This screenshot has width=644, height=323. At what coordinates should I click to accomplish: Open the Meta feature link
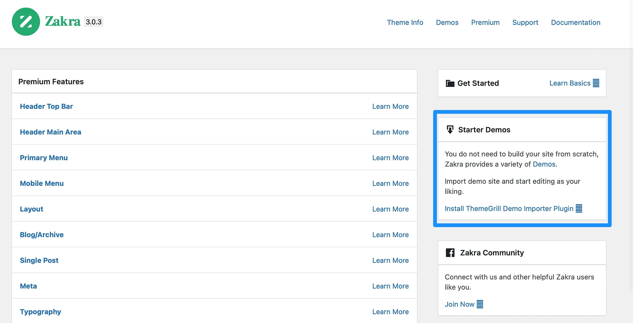28,286
